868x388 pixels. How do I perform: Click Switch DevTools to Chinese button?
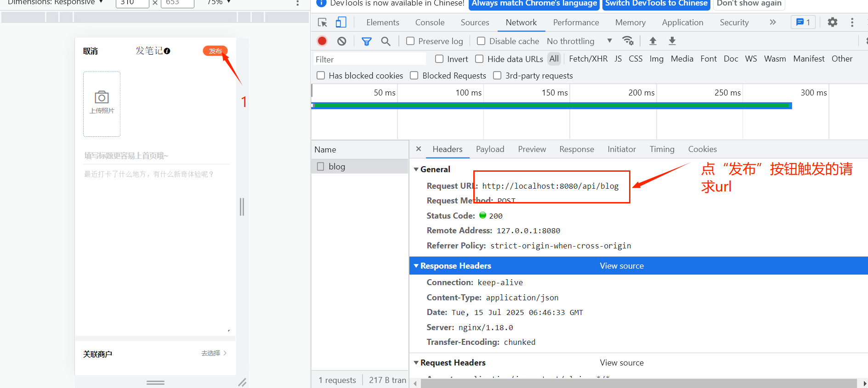(656, 4)
